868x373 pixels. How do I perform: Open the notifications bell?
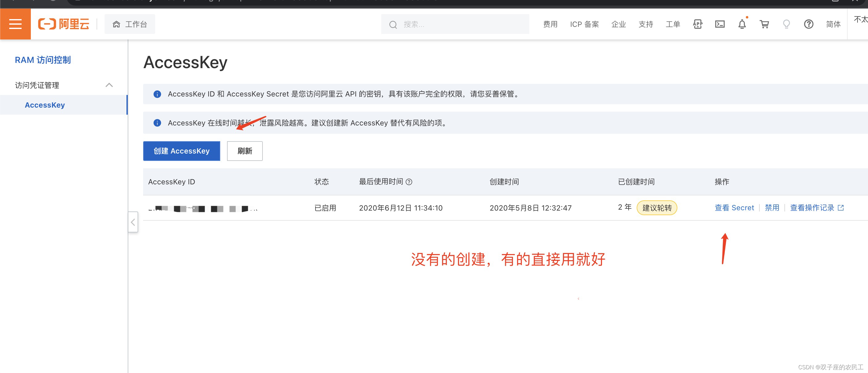742,24
